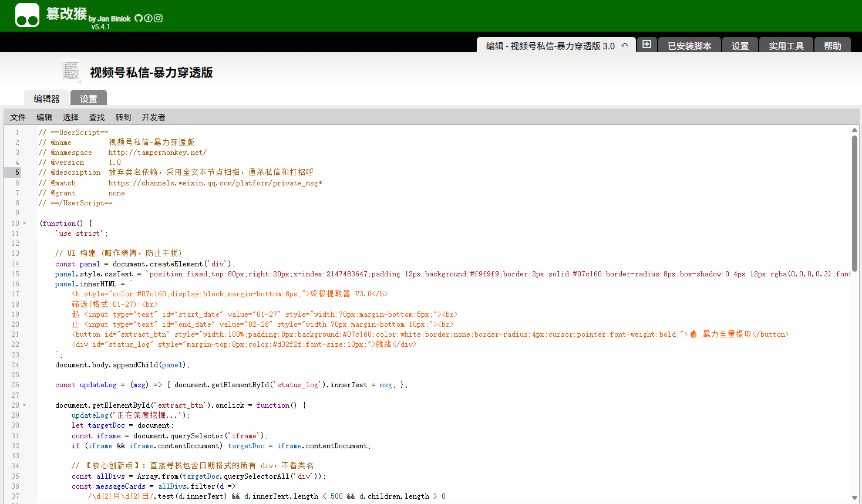The image size is (862, 504).
Task: Click the undo arrow on the edit tab
Action: point(625,46)
